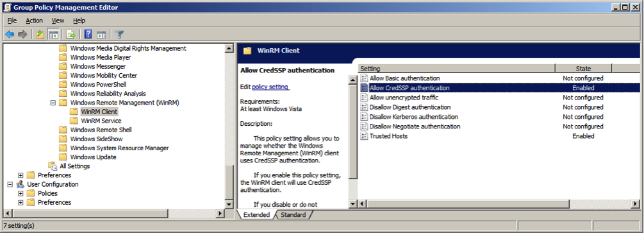The width and height of the screenshot is (644, 233).
Task: Sort by the State column header
Action: tap(583, 69)
